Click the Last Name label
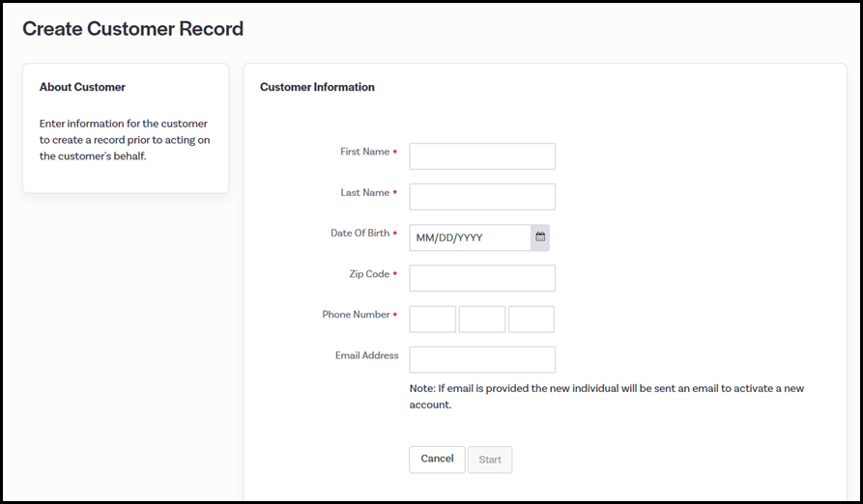The width and height of the screenshot is (863, 504). tap(364, 193)
